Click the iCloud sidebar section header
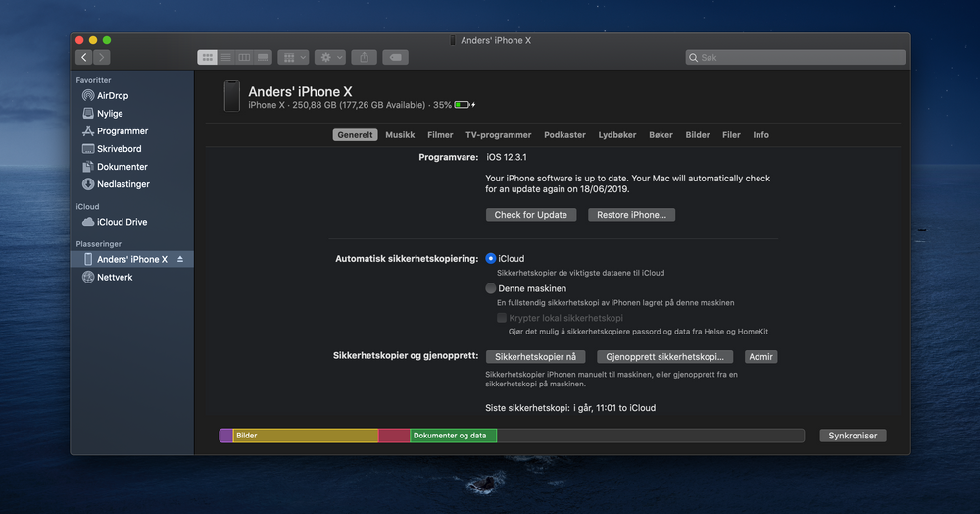The height and width of the screenshot is (514, 980). pos(87,206)
